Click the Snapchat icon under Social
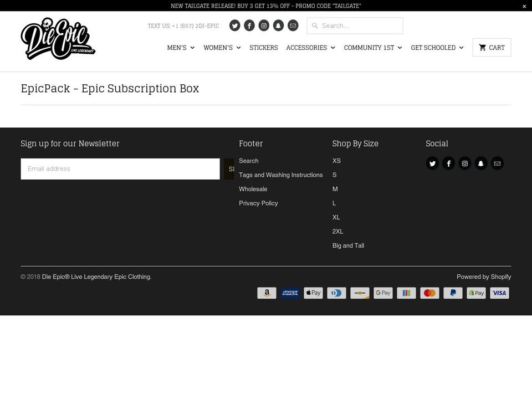532x399 pixels. 481,163
